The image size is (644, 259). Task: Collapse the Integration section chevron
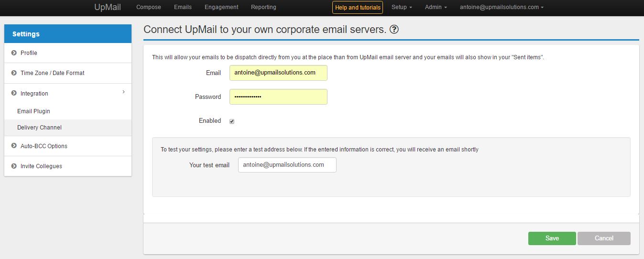coord(123,92)
